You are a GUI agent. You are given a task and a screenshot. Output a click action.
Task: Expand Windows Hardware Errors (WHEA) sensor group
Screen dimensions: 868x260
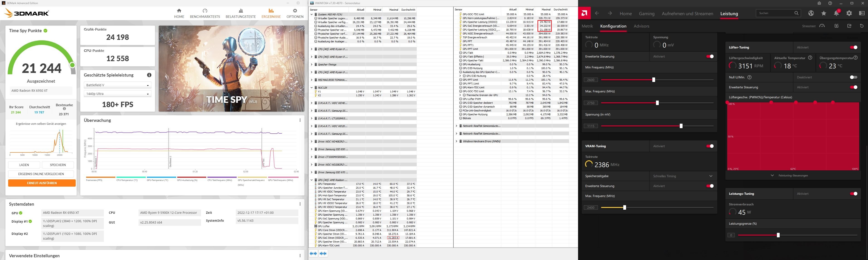[x=456, y=142]
